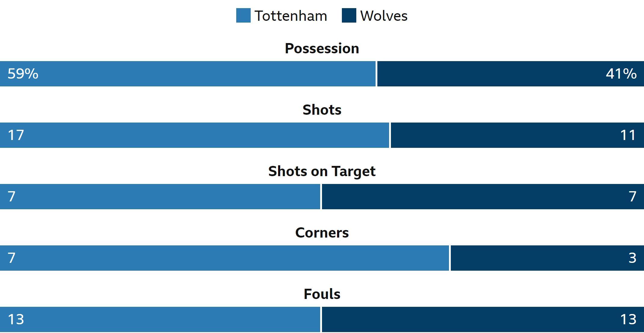Click Wolves' 13 fouls bar
Viewport: 644px width, 333px height.
click(483, 319)
